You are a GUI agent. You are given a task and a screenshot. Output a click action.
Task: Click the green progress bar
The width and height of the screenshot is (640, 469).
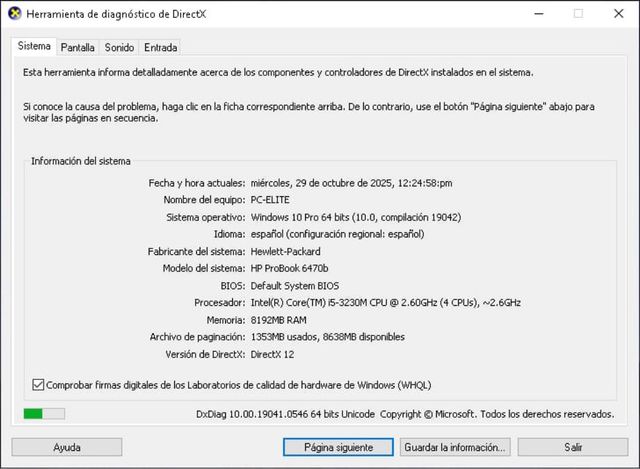44,413
